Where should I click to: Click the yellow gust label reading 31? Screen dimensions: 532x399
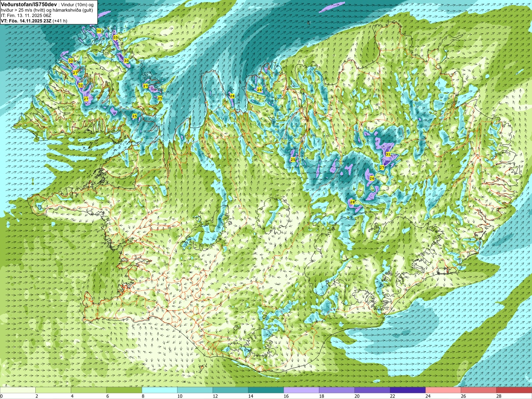tap(388, 154)
